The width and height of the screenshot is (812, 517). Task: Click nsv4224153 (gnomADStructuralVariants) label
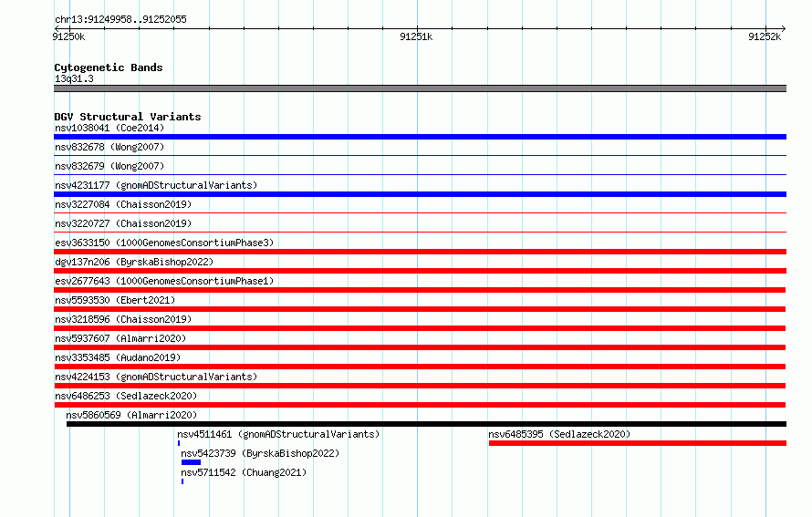[x=156, y=377]
